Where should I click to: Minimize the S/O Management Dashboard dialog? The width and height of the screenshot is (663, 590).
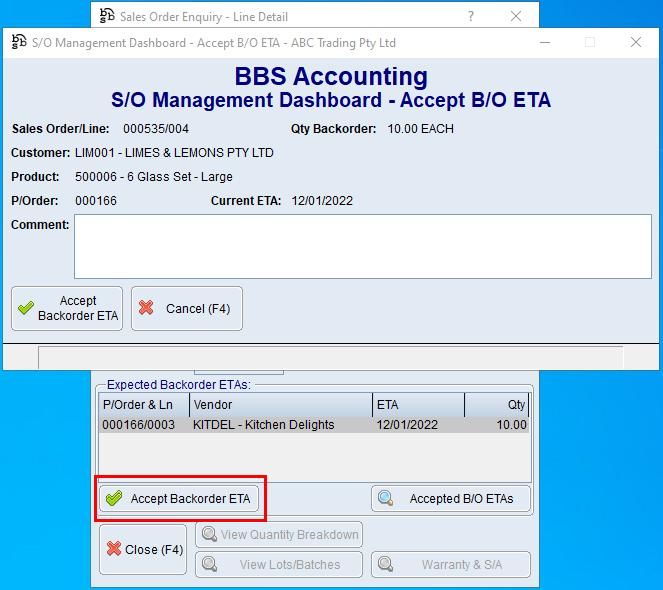click(543, 43)
